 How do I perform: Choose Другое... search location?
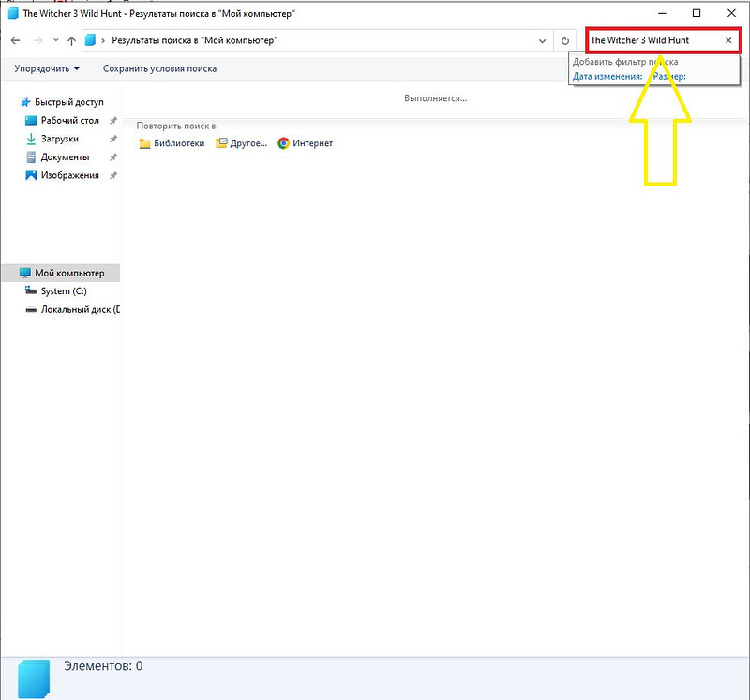[x=241, y=143]
